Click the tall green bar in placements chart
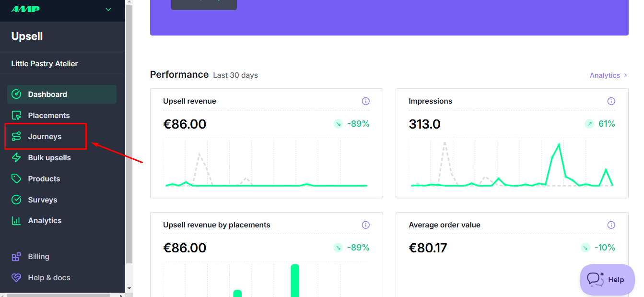Screen dimensions: 644x297 295,280
